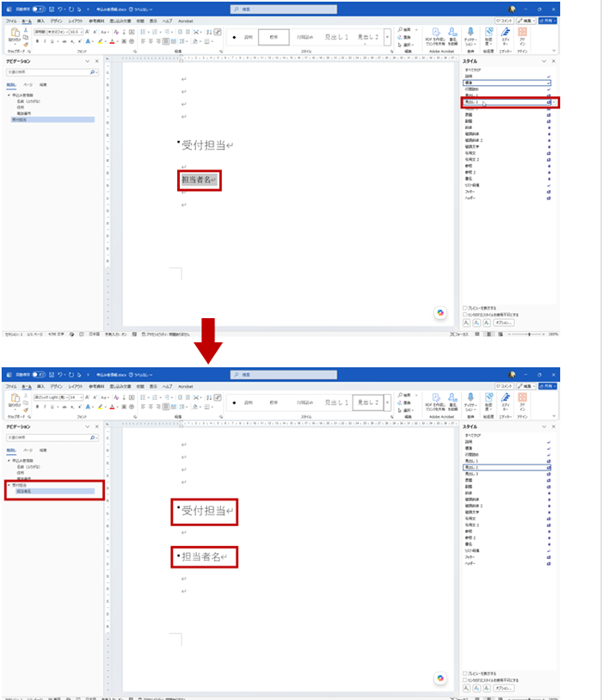This screenshot has height=700, width=602.
Task: Click the Copilot floating icon in the upper document
Action: point(440,312)
